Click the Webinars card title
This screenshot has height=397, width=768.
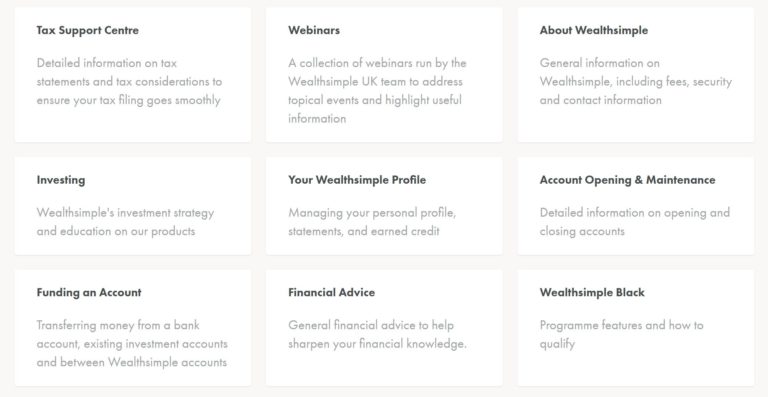click(314, 30)
